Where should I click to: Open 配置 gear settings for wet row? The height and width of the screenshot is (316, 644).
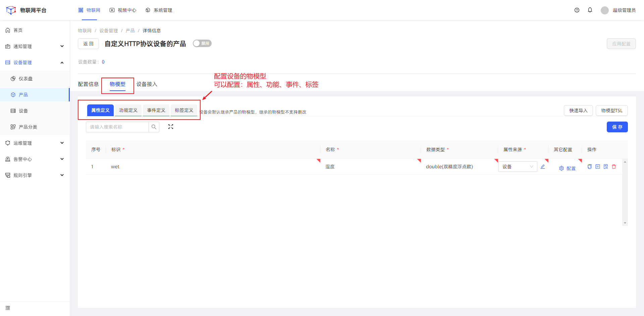point(567,168)
